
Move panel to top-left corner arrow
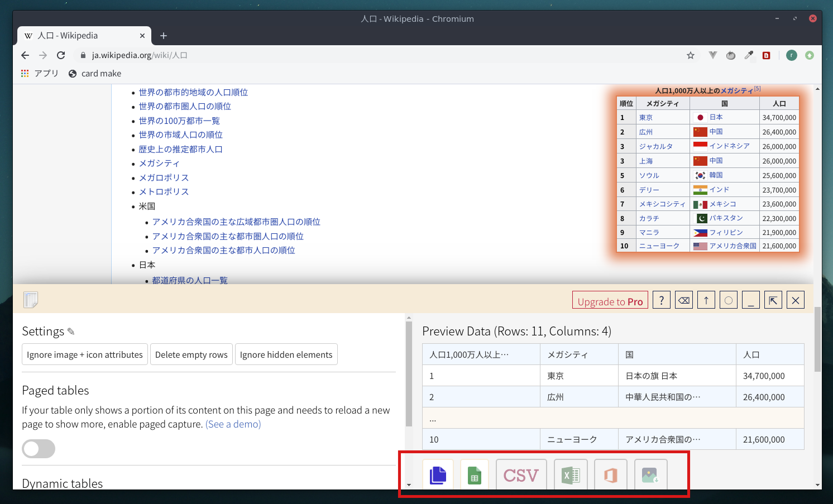(x=773, y=300)
